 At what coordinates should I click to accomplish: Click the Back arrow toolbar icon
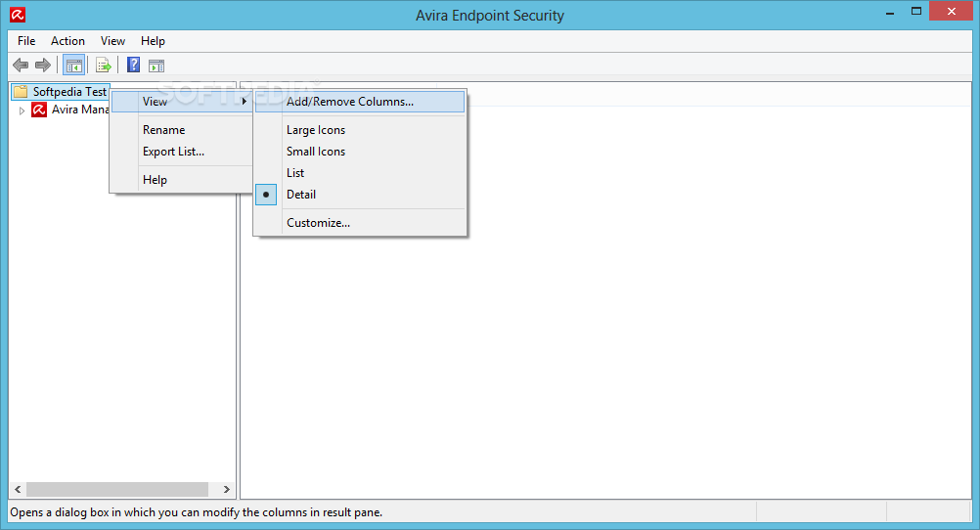coord(21,66)
